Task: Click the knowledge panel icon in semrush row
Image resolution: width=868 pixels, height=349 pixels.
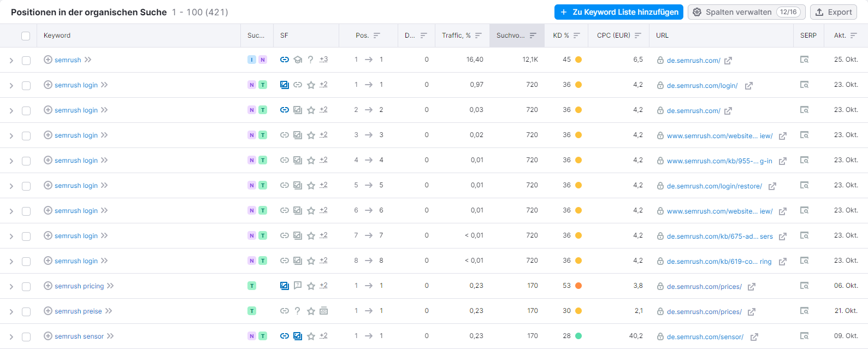Action: pos(298,60)
